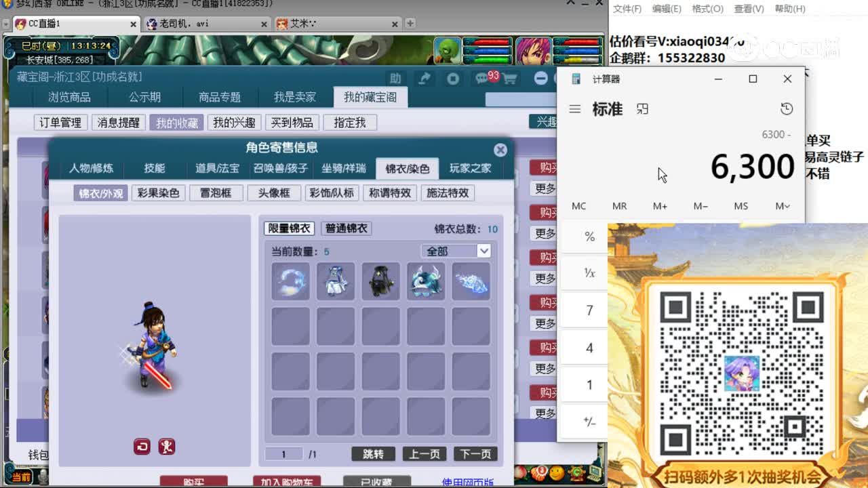Open the 召唤兽/孩子 tab

pos(281,168)
